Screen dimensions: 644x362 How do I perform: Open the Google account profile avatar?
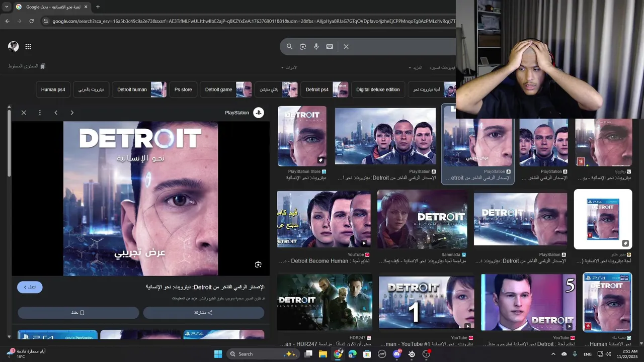point(13,46)
